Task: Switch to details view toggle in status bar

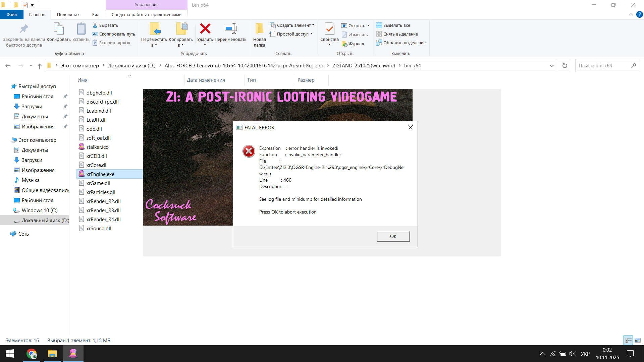Action: [x=628, y=340]
